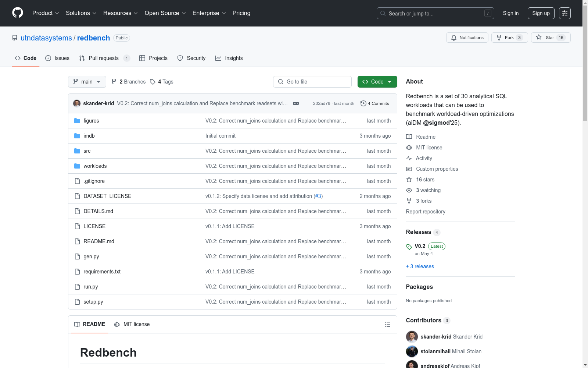Screen dimensions: 588x368
Task: Expand the Product menu
Action: tap(46, 13)
